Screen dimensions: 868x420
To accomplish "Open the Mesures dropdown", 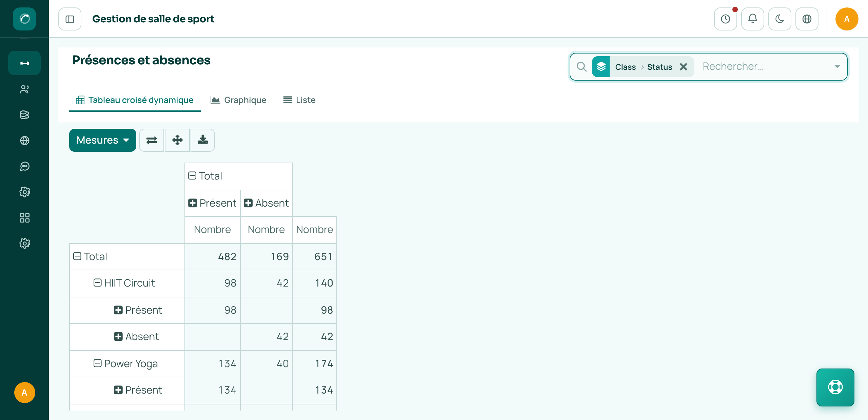I will (103, 140).
